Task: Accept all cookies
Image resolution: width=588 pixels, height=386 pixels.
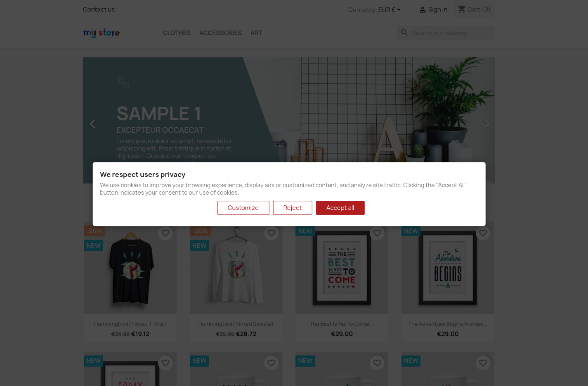Action: point(340,208)
